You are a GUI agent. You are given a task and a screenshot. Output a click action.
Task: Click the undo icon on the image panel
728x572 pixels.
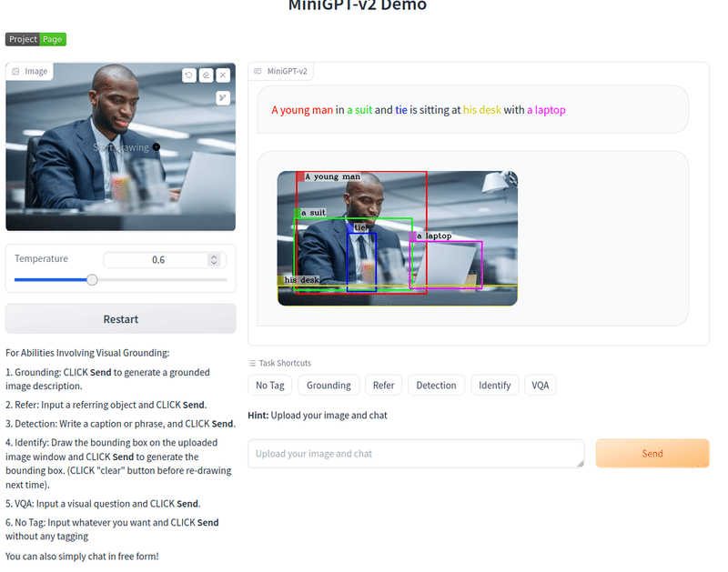189,75
